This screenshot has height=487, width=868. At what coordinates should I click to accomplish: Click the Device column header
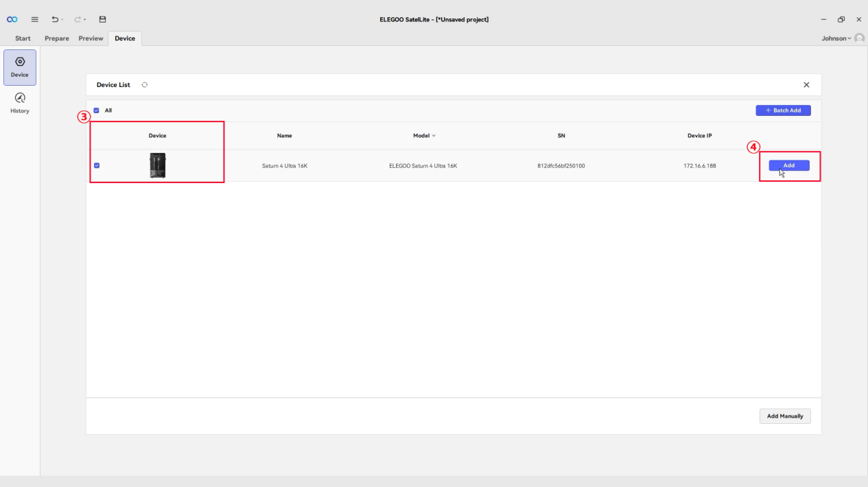pyautogui.click(x=158, y=136)
